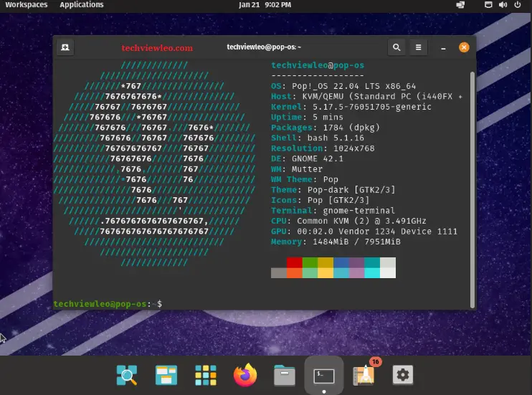Click the Resolution: 1024x768 line

[x=323, y=148]
